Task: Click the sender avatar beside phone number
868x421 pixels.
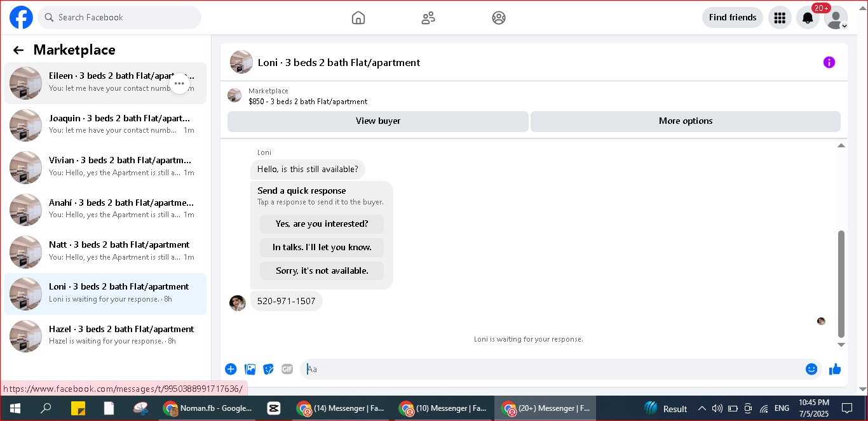Action: click(x=238, y=303)
